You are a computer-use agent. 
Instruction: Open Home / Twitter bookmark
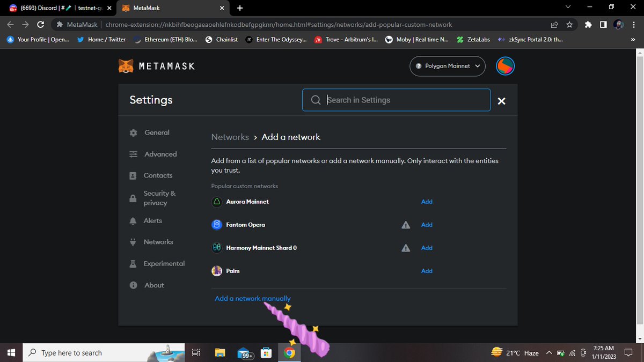coord(101,39)
